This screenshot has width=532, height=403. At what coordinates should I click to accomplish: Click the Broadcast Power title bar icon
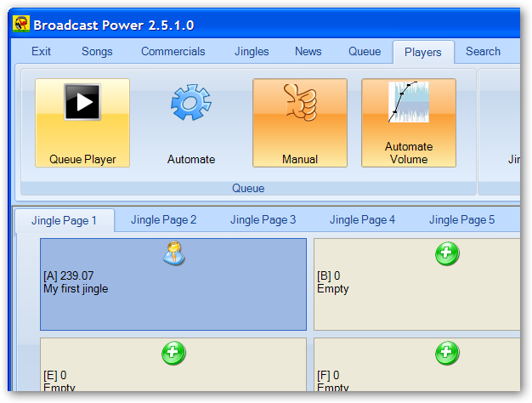[21, 24]
